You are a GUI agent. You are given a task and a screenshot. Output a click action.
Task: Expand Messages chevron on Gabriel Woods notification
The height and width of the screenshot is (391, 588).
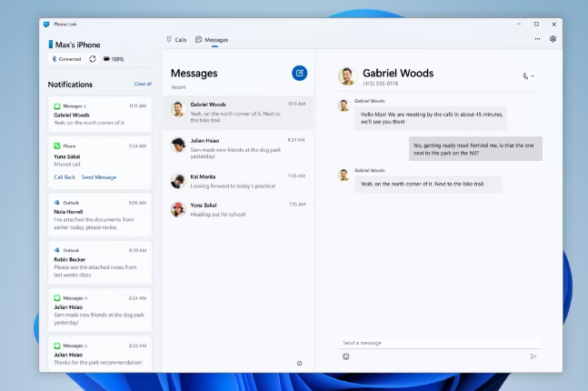coord(85,106)
